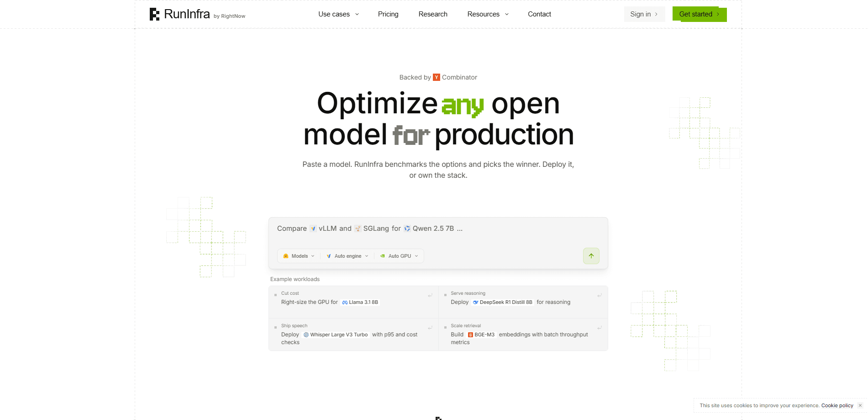Image resolution: width=868 pixels, height=420 pixels.
Task: Expand the Use cases menu
Action: (338, 14)
